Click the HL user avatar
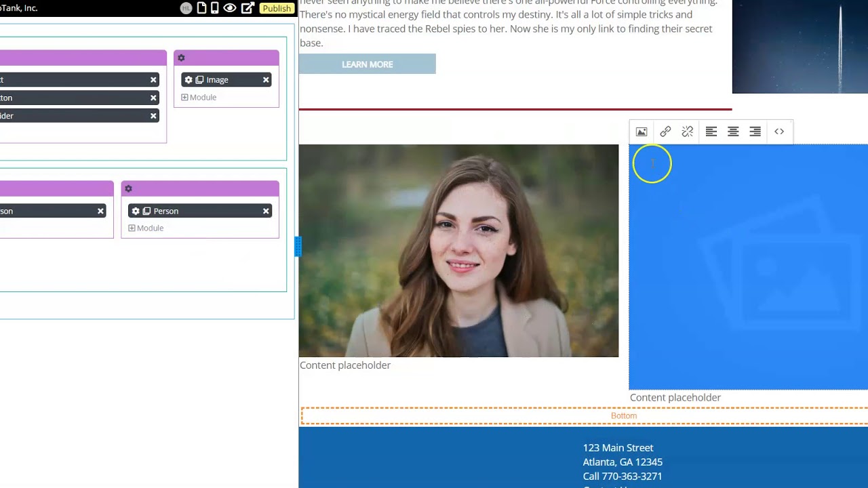The height and width of the screenshot is (488, 868). tap(186, 8)
